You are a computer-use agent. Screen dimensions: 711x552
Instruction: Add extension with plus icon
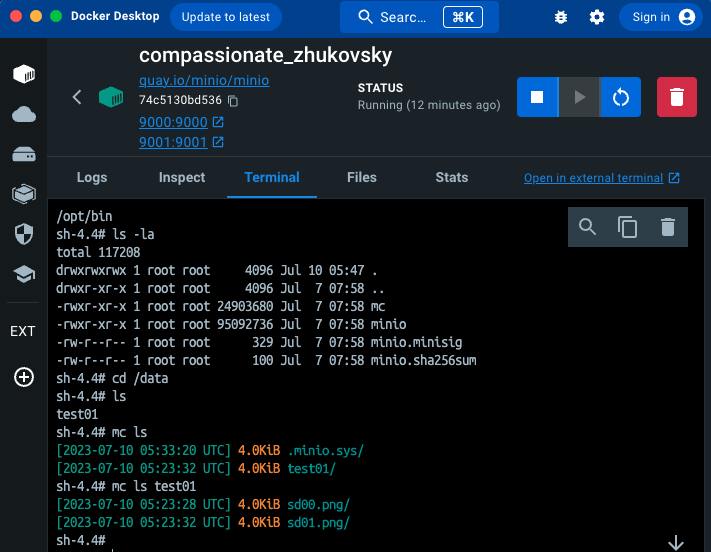tap(23, 377)
